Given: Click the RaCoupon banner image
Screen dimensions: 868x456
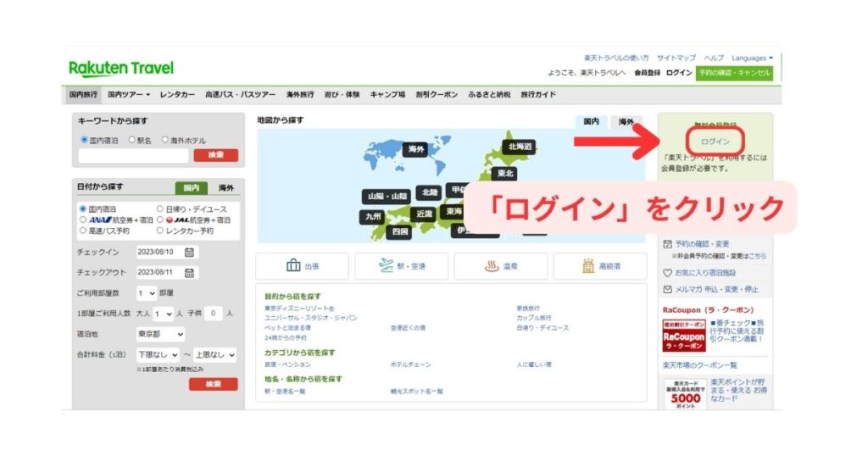Looking at the screenshot, I should (684, 336).
